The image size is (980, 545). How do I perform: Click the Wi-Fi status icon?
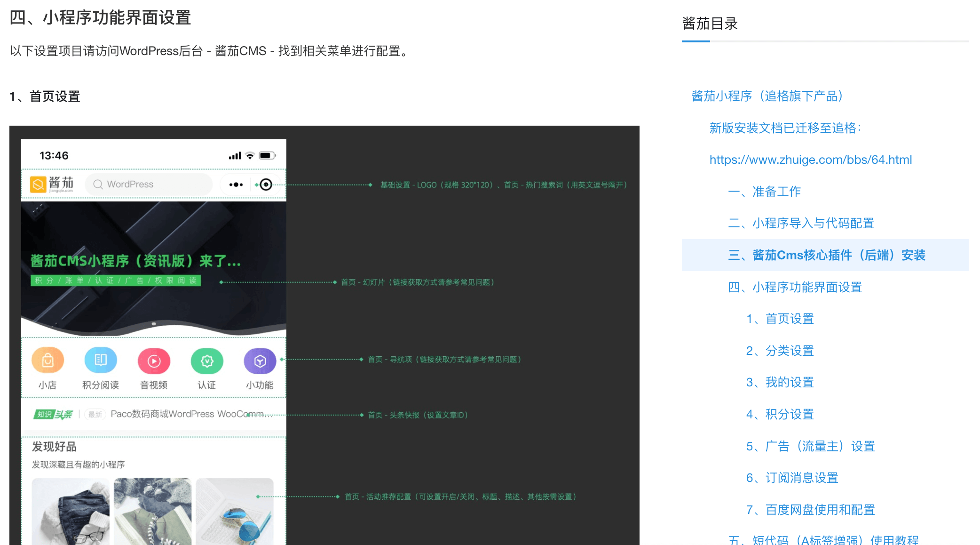(x=250, y=155)
